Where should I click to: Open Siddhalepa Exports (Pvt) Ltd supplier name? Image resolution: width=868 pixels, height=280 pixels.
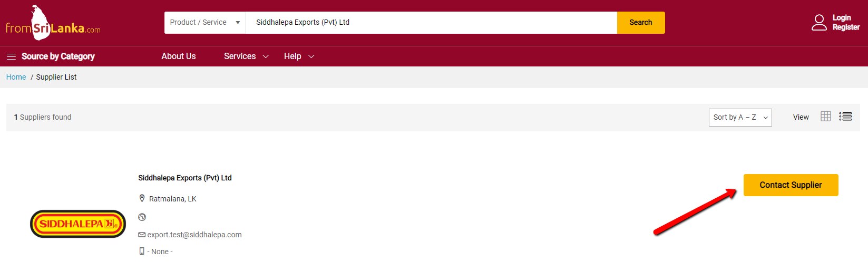point(185,178)
